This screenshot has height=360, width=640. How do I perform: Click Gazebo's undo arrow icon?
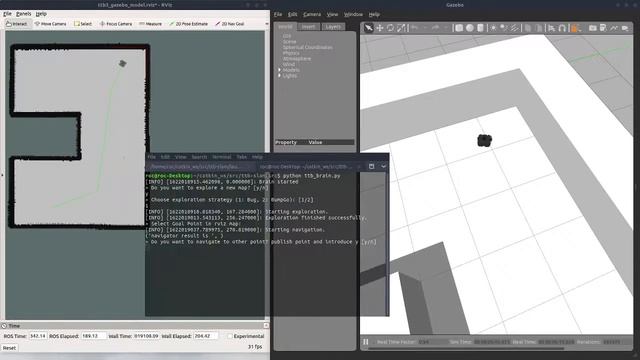415,28
